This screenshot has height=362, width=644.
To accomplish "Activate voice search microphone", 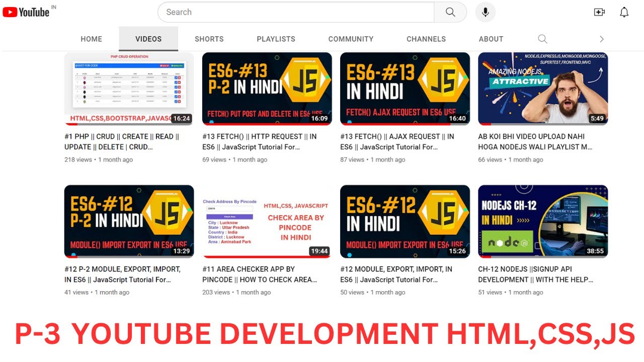I will [485, 12].
